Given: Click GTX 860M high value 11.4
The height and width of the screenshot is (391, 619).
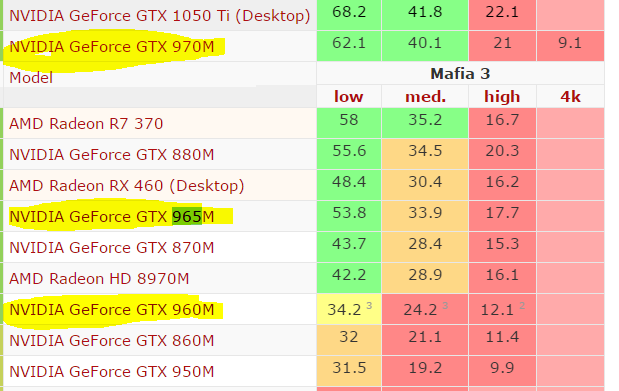Looking at the screenshot, I should pos(502,337).
